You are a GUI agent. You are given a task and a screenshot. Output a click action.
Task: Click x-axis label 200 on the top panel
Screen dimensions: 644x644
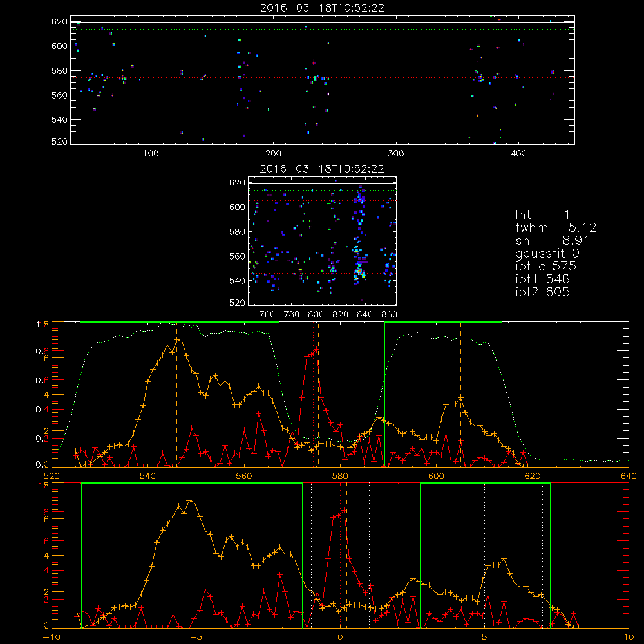[x=273, y=154]
